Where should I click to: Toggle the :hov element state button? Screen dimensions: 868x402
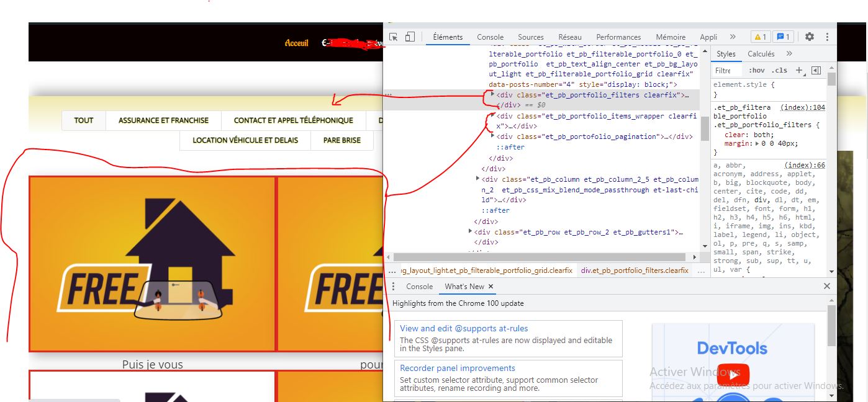[756, 71]
